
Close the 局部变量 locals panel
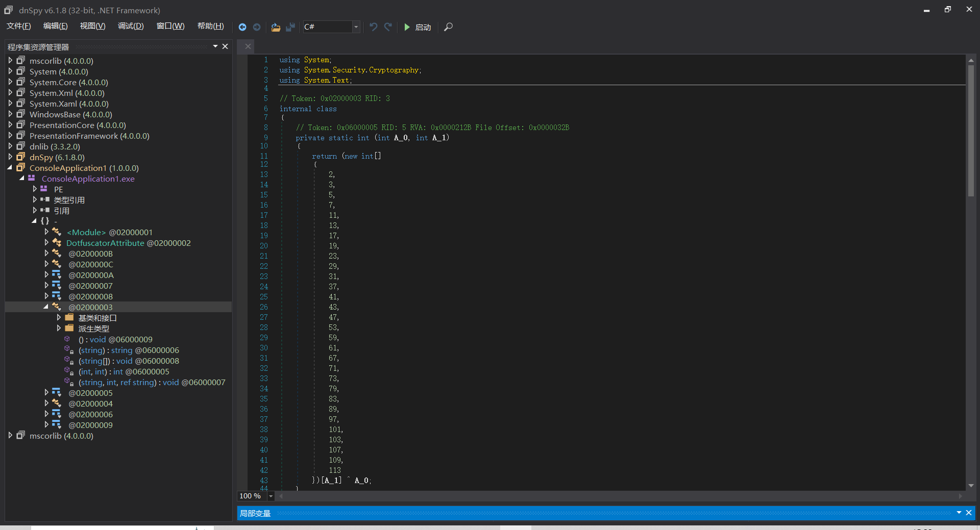pos(968,513)
